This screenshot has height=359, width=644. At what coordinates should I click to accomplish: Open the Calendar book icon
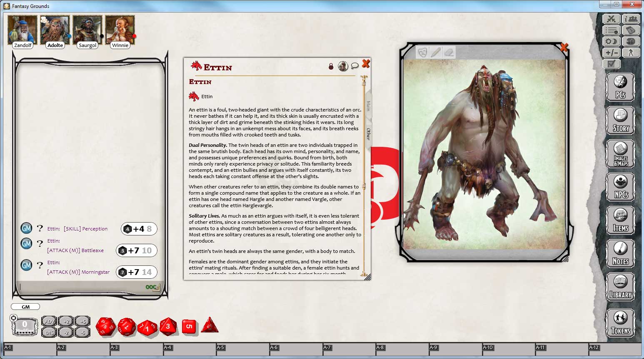pos(631,30)
